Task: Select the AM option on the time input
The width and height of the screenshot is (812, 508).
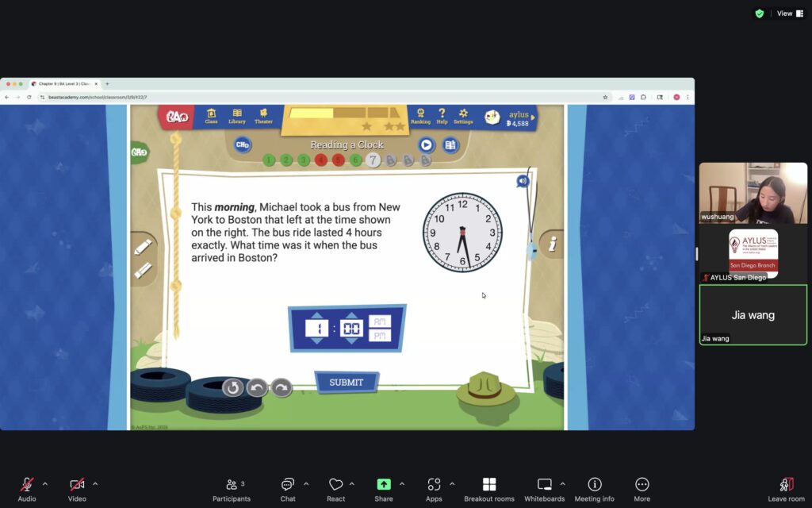Action: coord(380,321)
